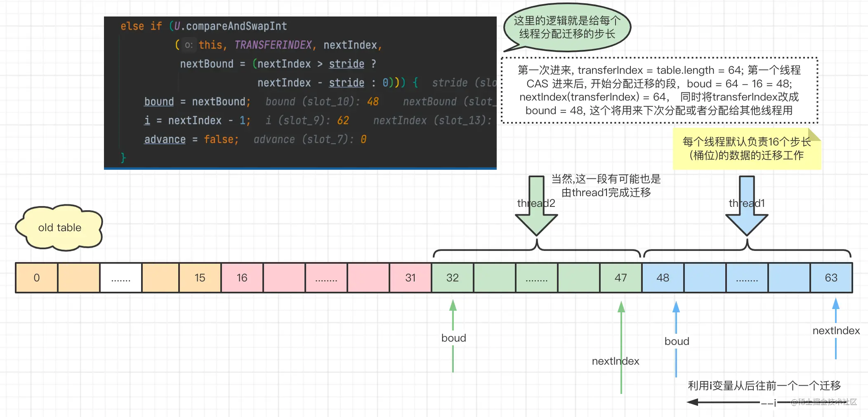Select green table cell 32

point(453,278)
